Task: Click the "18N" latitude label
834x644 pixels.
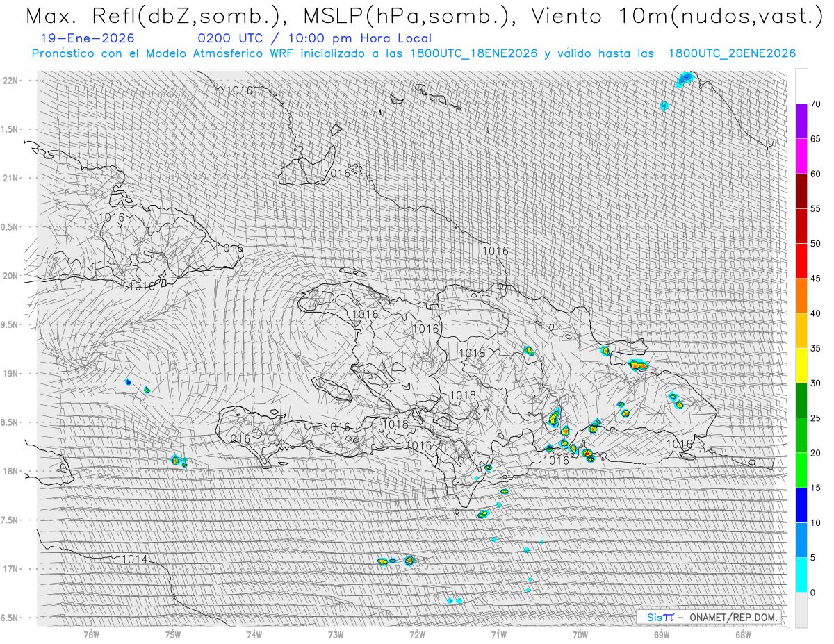Action: pos(10,471)
